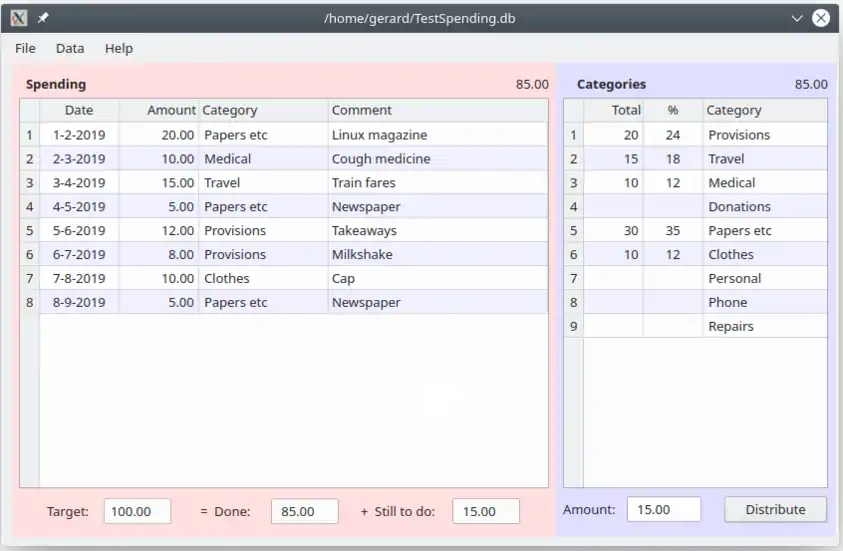Click the % column header in Categories

673,110
